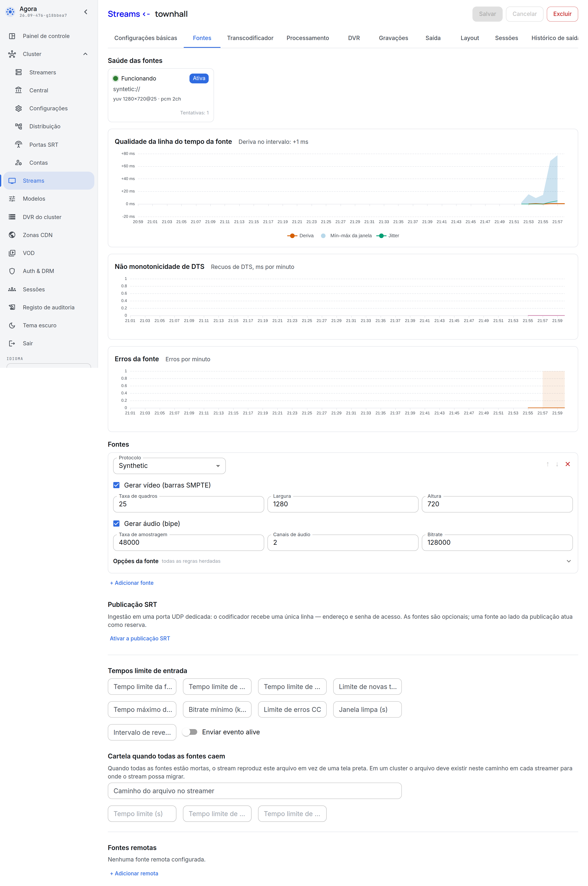The image size is (588, 886).
Task: Click Caminho do arquivo no streamer field
Action: (255, 791)
